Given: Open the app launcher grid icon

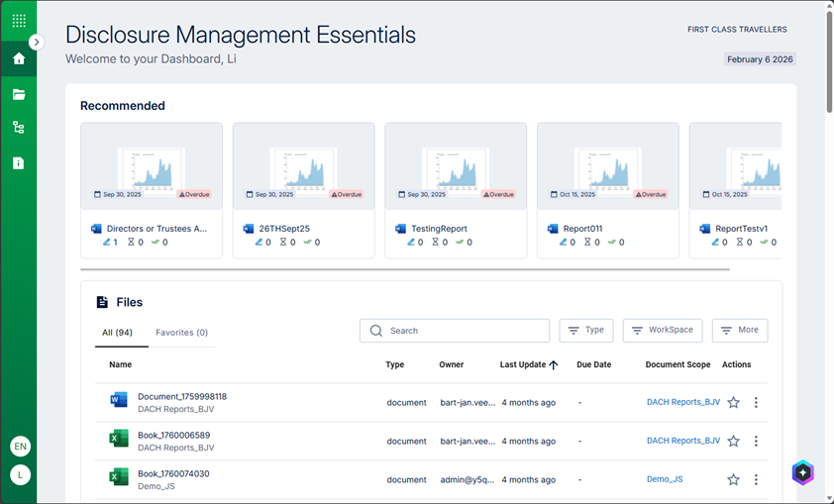Looking at the screenshot, I should [19, 21].
